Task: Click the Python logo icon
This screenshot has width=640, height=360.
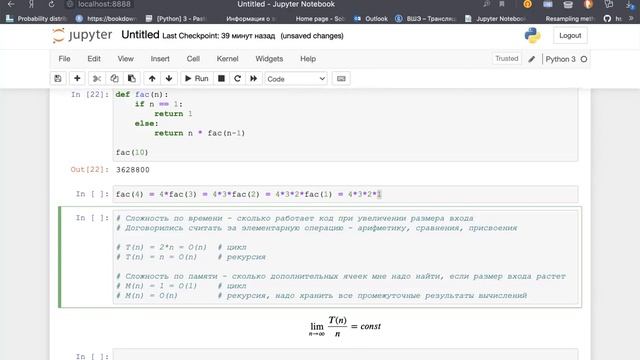Action: point(532,36)
